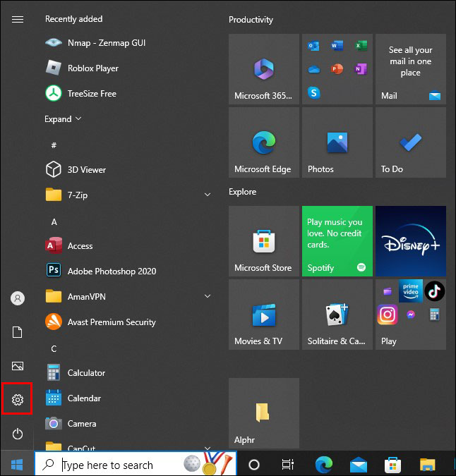
Task: Open the hamburger menu in Start
Action: tap(18, 20)
